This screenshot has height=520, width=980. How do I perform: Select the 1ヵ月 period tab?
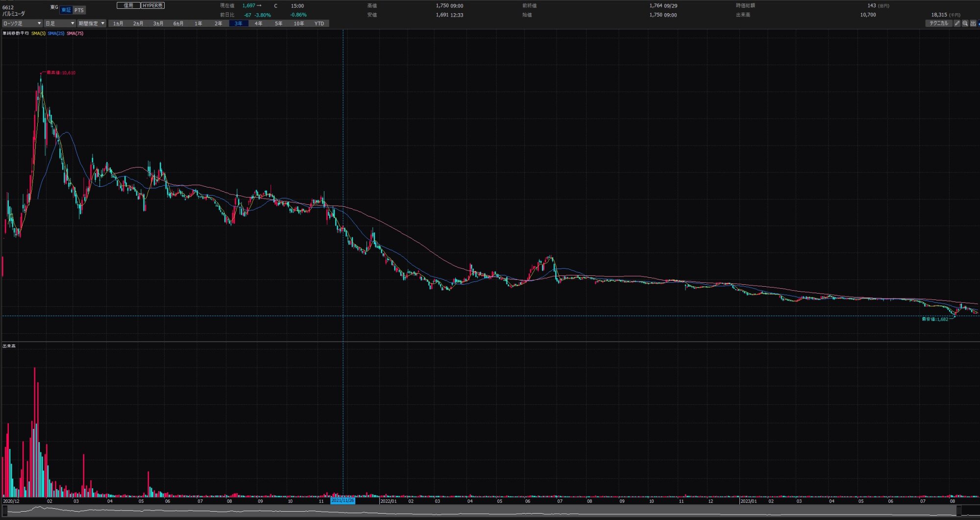[118, 24]
